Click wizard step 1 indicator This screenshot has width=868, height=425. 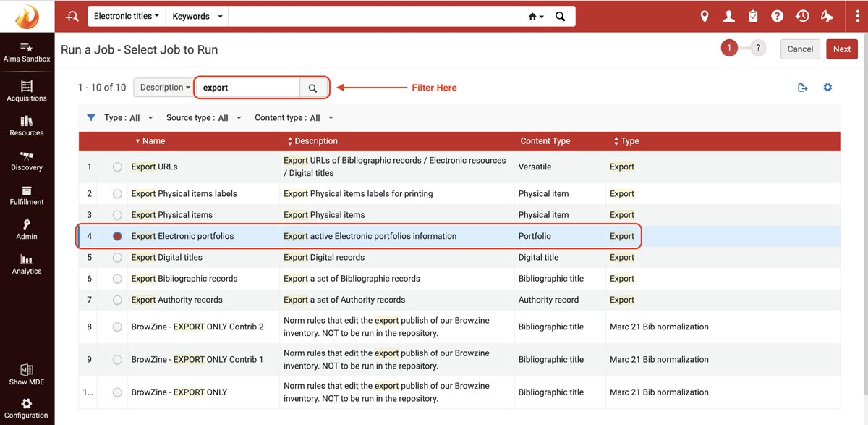point(729,49)
